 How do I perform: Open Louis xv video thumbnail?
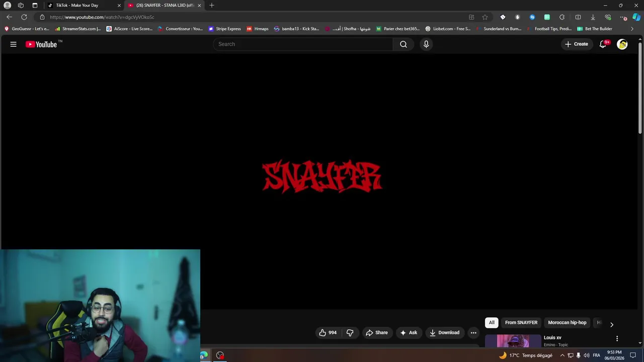coord(513,341)
